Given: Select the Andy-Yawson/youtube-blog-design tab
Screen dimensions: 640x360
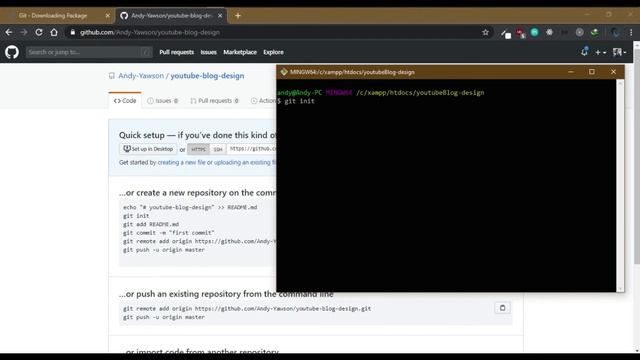Looking at the screenshot, I should (171, 16).
